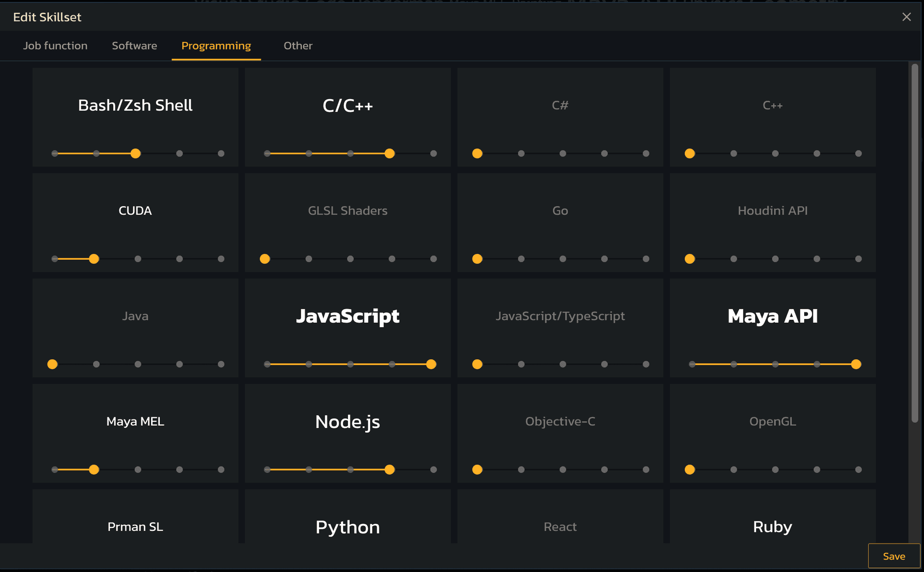Screen dimensions: 924x572
Task: Click the Houdini API slider handle
Action: point(690,259)
